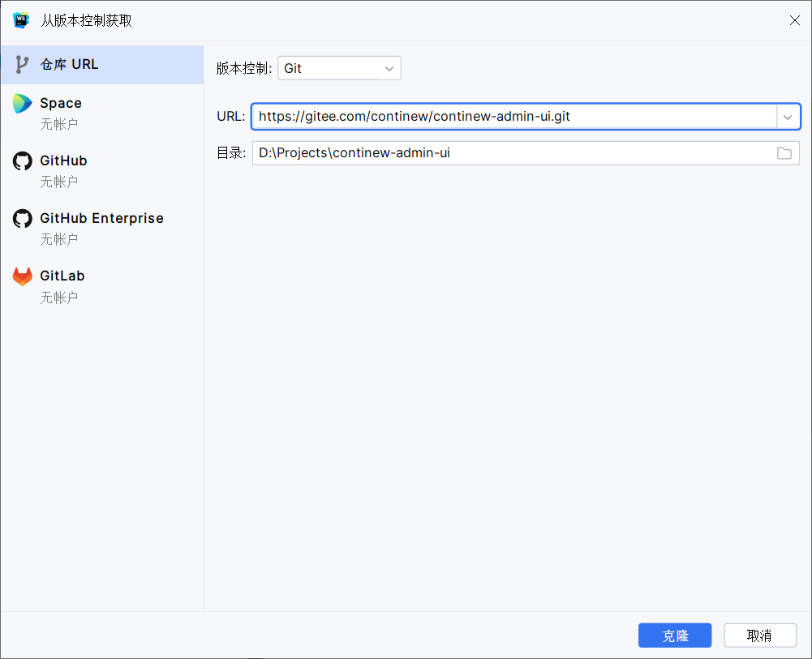The image size is (812, 659).
Task: Switch to the GitLab option
Action: 102,285
